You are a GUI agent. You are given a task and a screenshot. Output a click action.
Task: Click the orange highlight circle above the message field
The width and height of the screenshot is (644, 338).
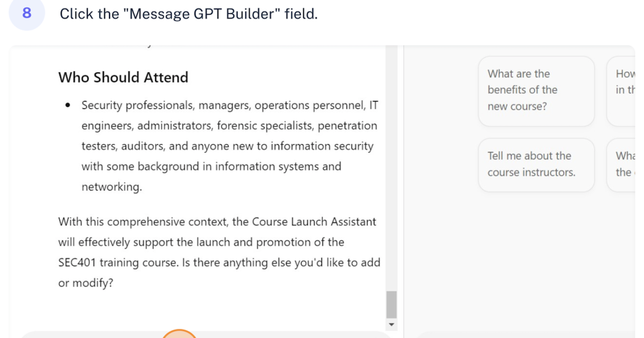point(179,335)
